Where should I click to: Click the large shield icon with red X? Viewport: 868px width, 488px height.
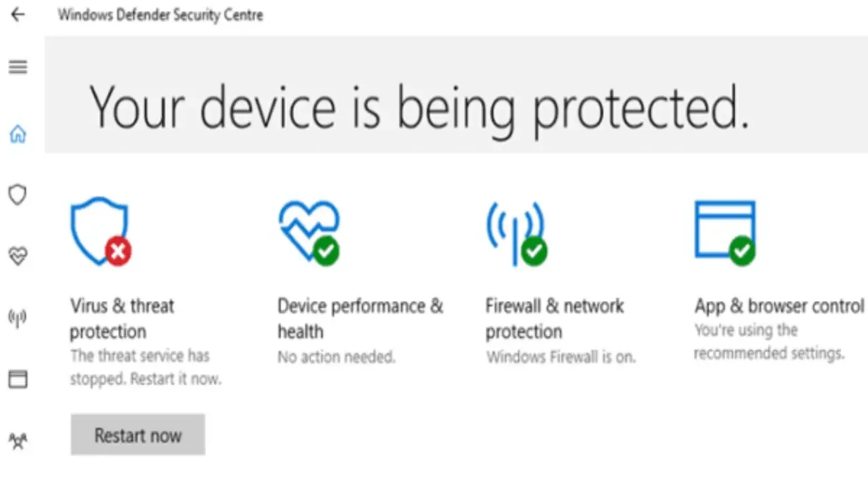[100, 231]
